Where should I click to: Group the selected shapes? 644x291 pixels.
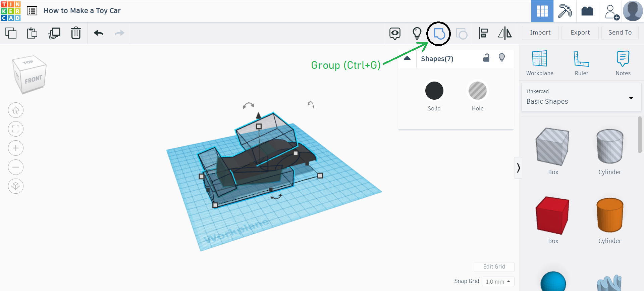(x=439, y=34)
